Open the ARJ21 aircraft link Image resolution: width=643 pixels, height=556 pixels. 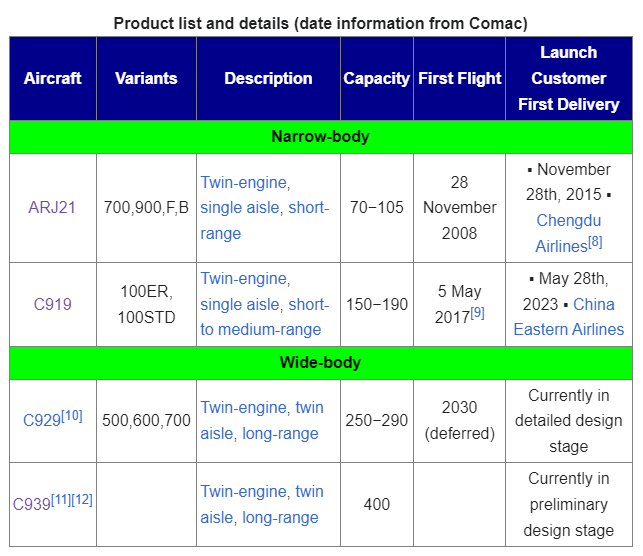[x=52, y=207]
